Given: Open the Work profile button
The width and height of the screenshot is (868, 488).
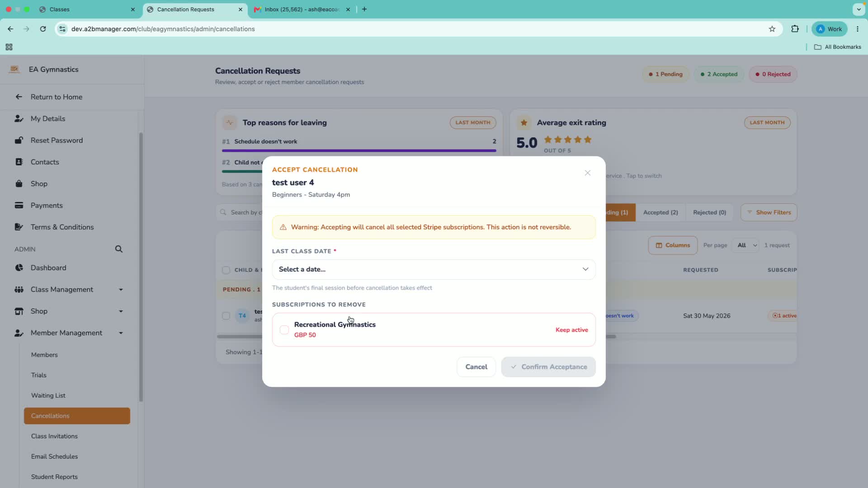Looking at the screenshot, I should pos(830,29).
